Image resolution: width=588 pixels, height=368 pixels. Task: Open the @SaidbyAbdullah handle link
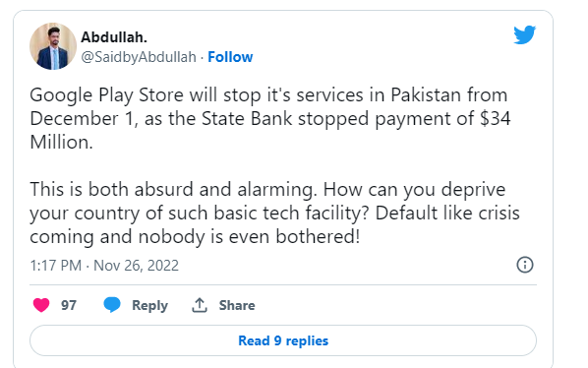pyautogui.click(x=139, y=57)
